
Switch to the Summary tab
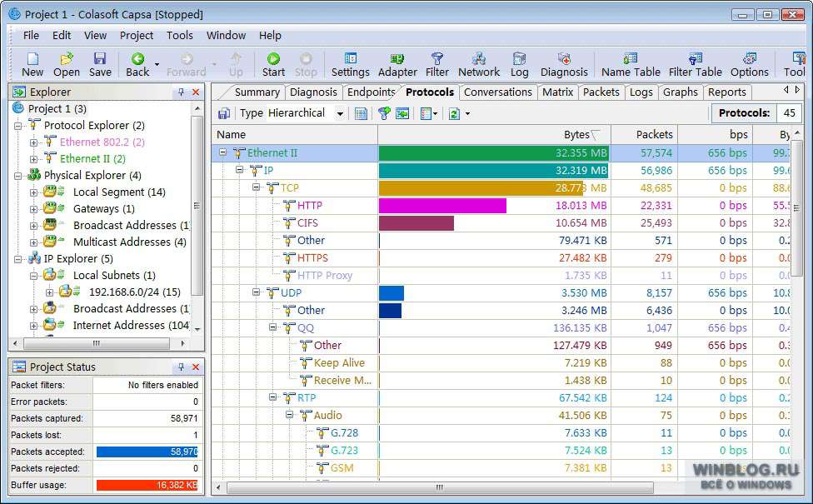(257, 92)
